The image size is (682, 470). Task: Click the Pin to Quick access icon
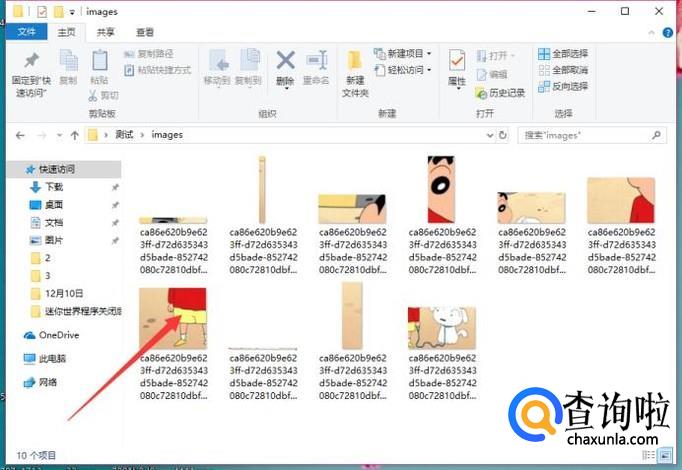31,60
